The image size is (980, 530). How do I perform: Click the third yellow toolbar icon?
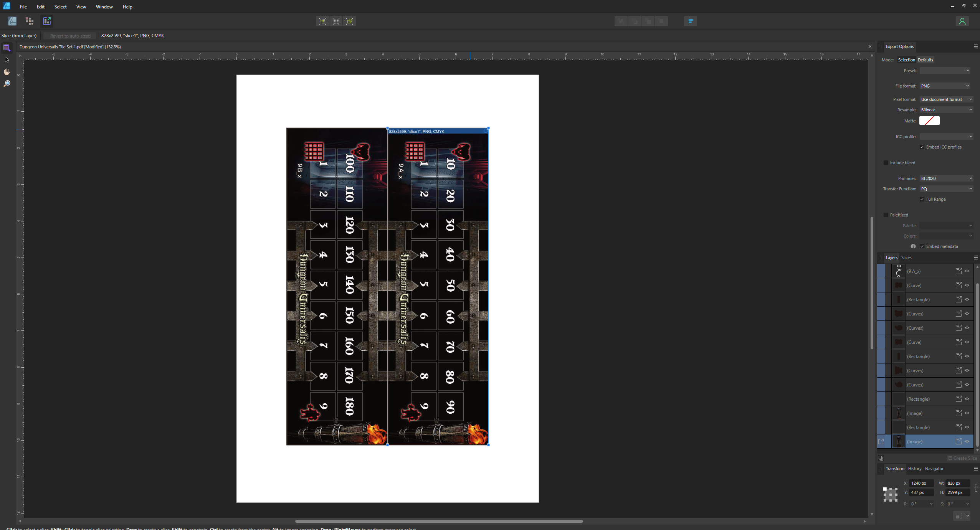pyautogui.click(x=350, y=21)
